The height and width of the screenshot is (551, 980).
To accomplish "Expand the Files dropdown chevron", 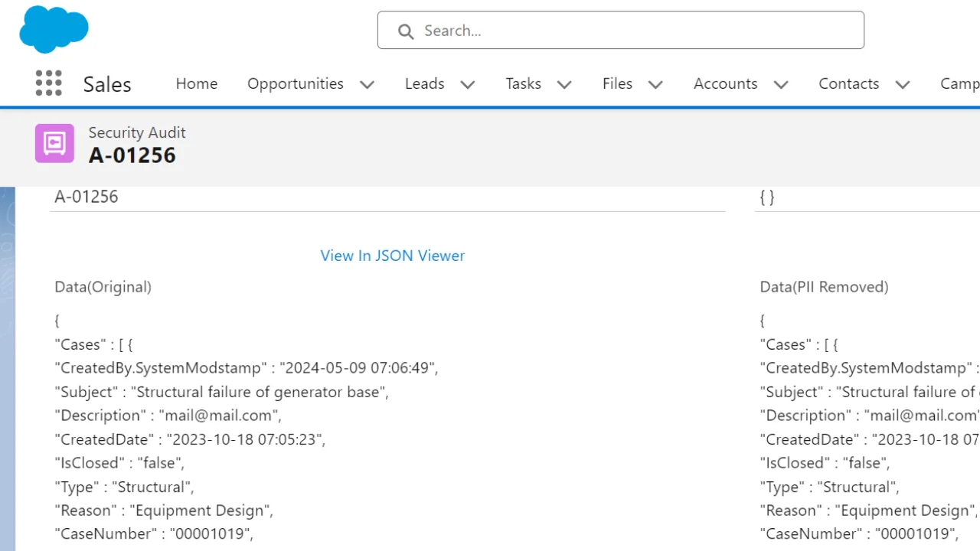I will 655,84.
